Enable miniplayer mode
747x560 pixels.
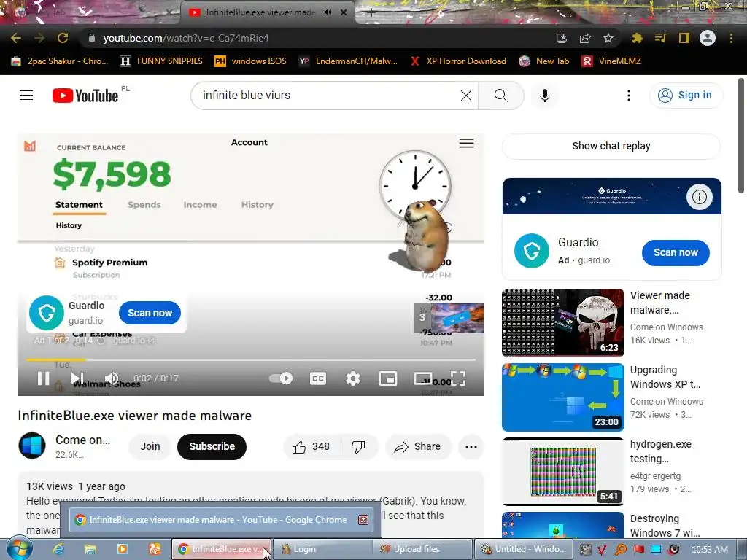388,378
